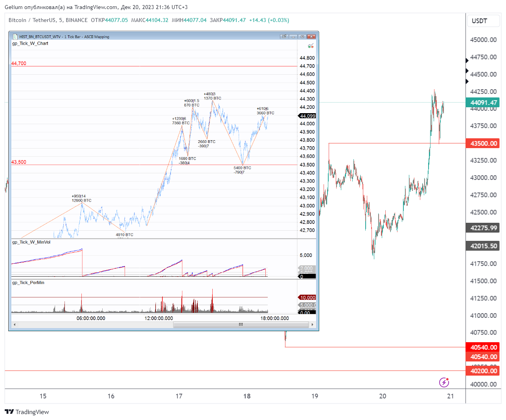Click the +14.43 (+0.03%) change value
The image size is (506, 420).
point(269,20)
